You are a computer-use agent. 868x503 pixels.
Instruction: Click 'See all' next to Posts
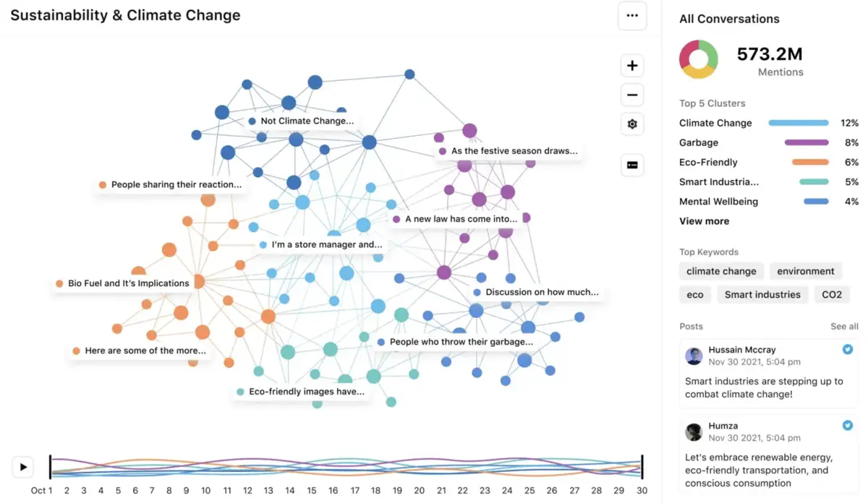(843, 326)
